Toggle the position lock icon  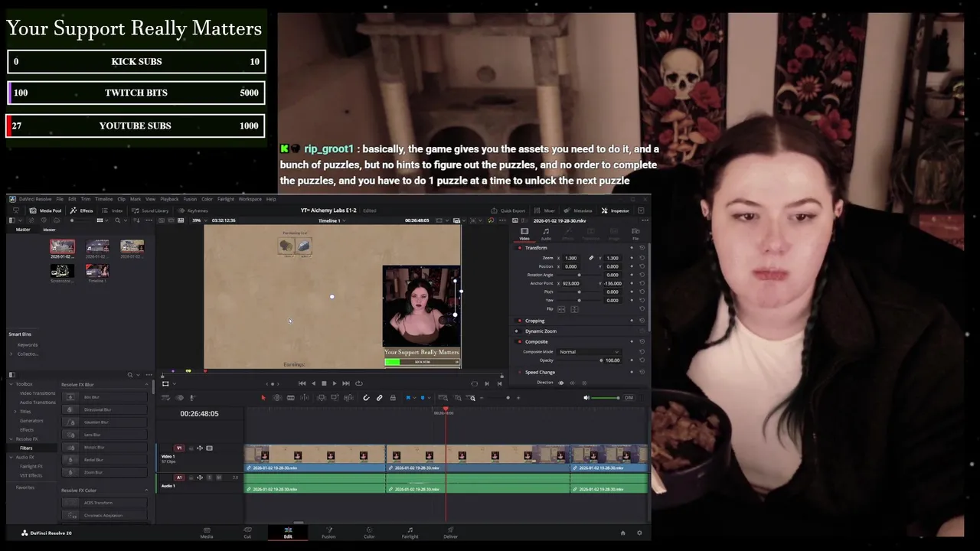pyautogui.click(x=393, y=398)
